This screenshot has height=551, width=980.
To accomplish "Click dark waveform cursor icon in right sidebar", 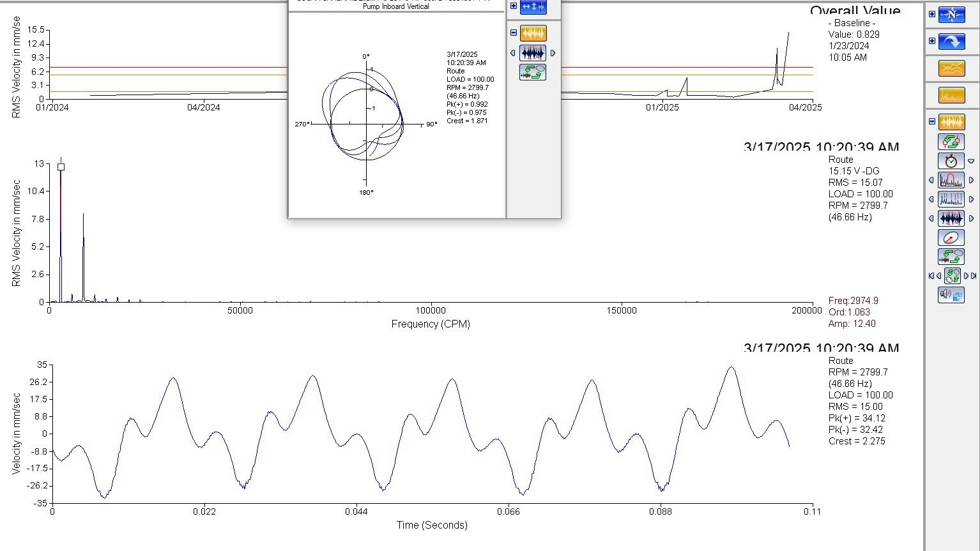I will pos(951,218).
